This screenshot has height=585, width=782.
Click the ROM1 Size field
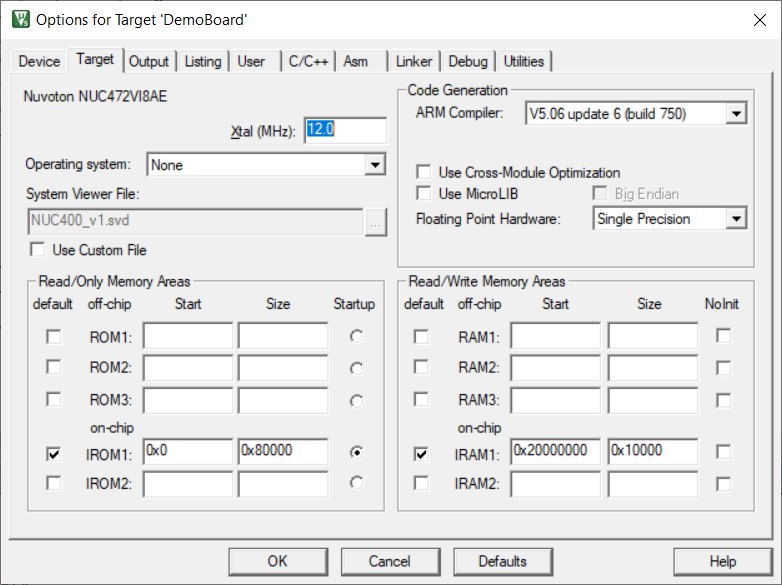[283, 336]
